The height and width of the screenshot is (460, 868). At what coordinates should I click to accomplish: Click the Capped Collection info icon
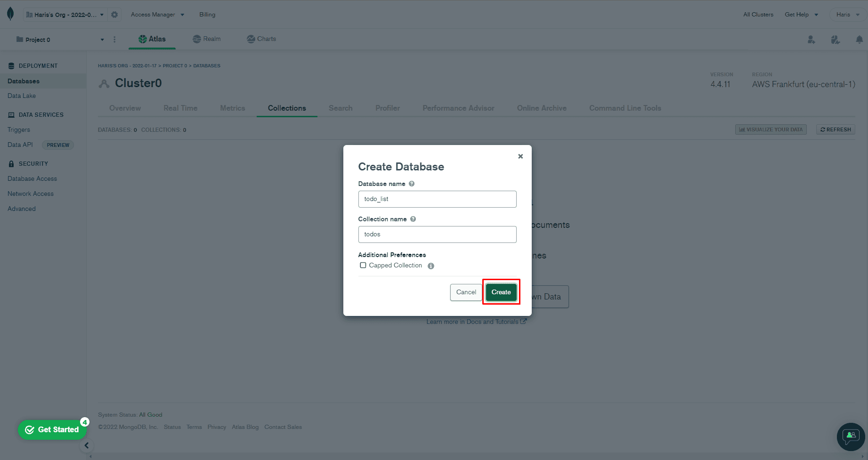coord(431,266)
